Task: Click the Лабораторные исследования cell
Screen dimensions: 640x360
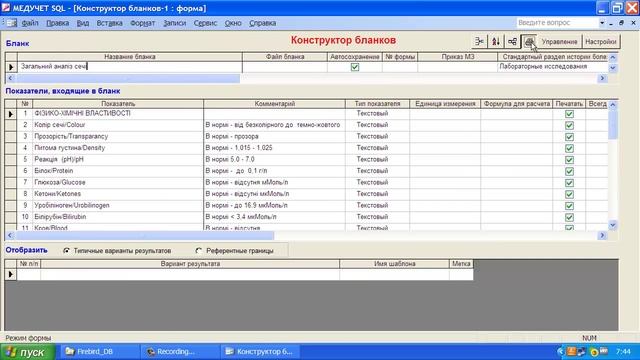Action: pos(553,67)
